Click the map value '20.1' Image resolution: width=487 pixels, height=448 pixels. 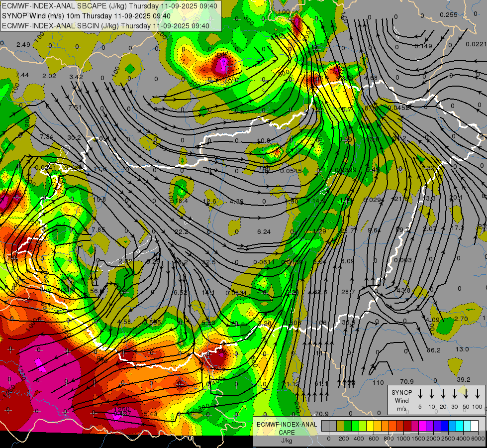[x=456, y=198]
